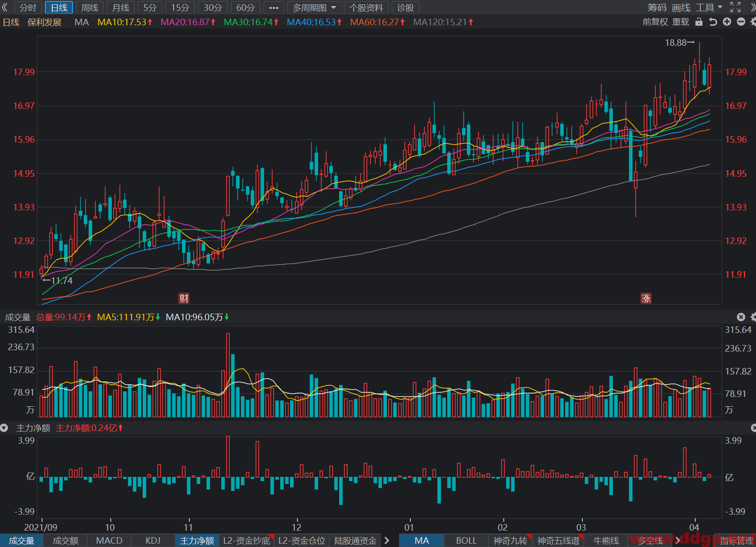This screenshot has width=756, height=547.
Task: Switch to the 分时 intraday view
Action: (28, 7)
